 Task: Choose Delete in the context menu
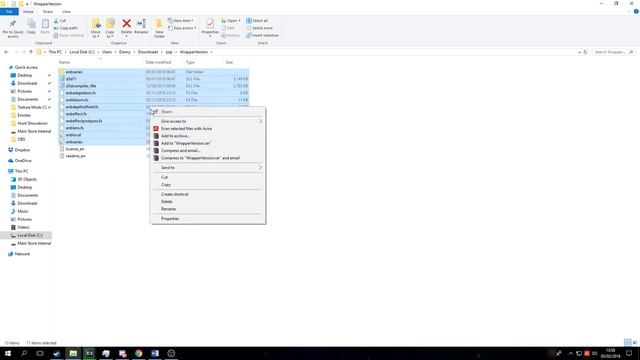click(207, 202)
